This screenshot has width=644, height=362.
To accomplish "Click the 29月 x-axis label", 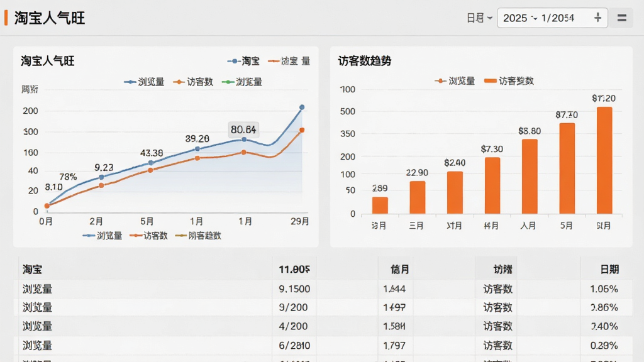I will 299,222.
